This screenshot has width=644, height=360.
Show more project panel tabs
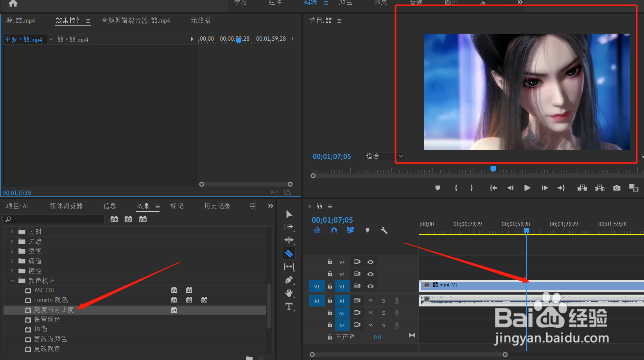tap(271, 206)
